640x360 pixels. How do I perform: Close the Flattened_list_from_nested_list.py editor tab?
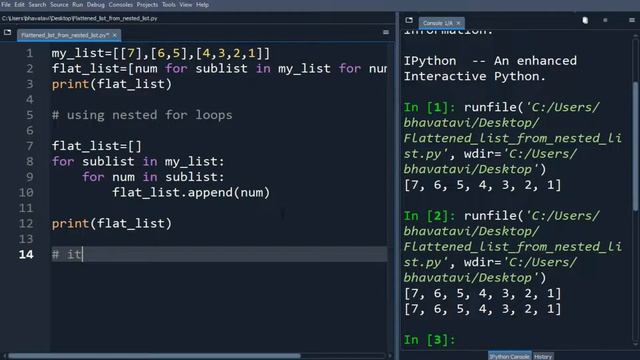click(115, 35)
